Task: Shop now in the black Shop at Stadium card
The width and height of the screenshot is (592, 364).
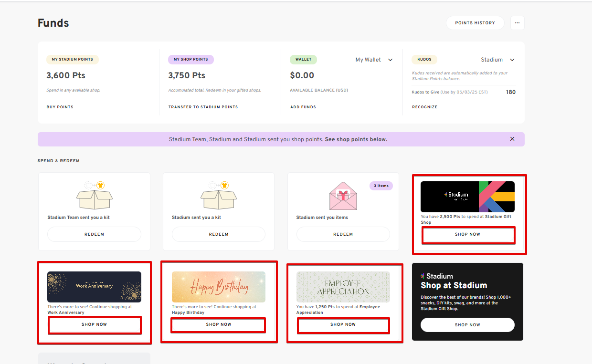Action: (467, 325)
